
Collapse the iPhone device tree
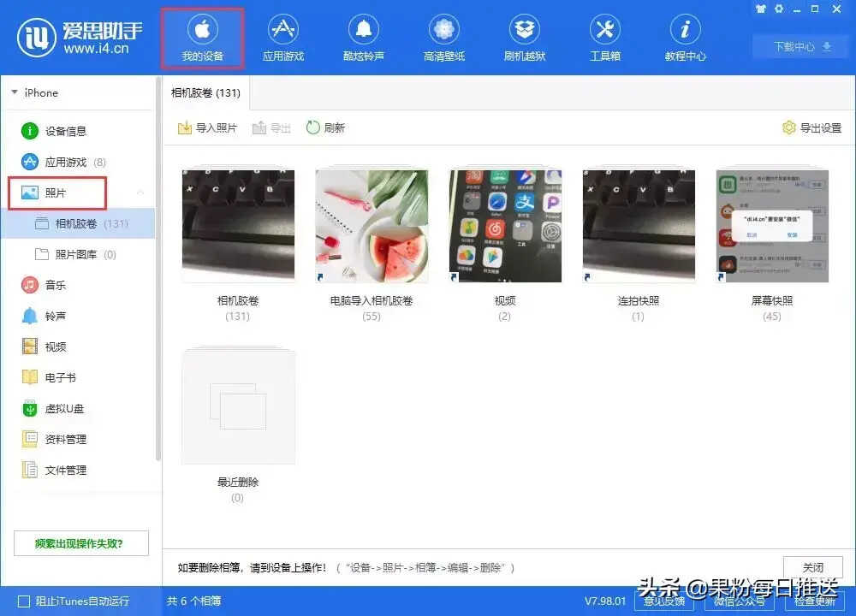coord(15,92)
